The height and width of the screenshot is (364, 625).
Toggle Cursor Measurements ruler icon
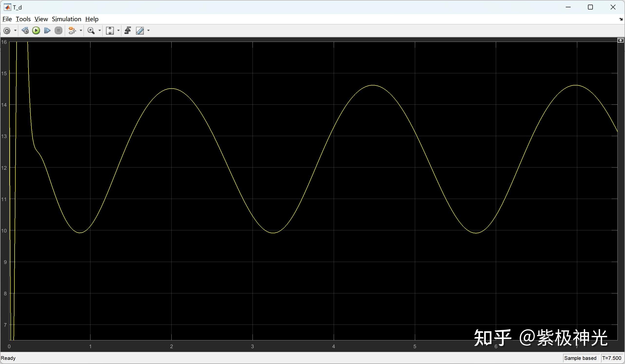[x=140, y=31]
